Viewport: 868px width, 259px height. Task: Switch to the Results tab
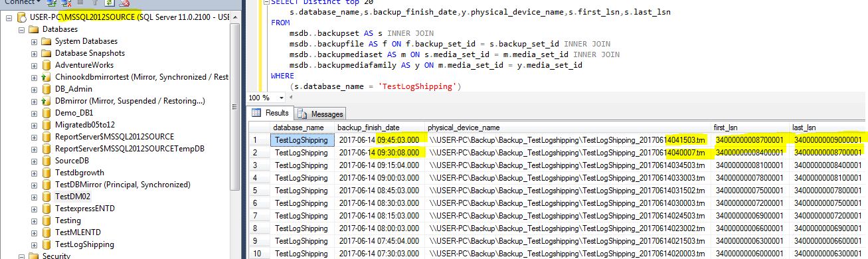tap(271, 114)
